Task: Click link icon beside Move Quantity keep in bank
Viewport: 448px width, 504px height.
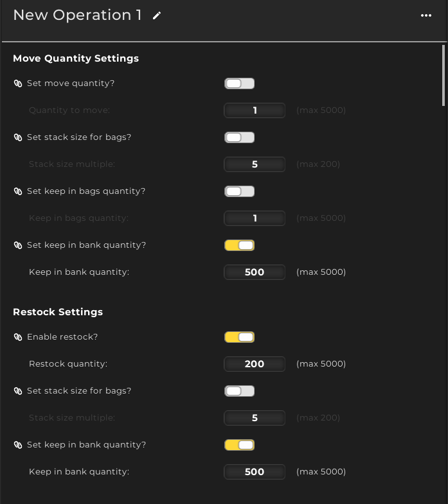Action: [x=18, y=245]
